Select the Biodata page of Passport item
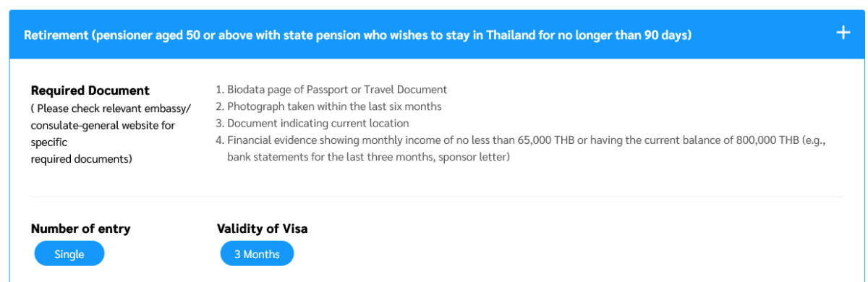868x282 pixels. 331,90
